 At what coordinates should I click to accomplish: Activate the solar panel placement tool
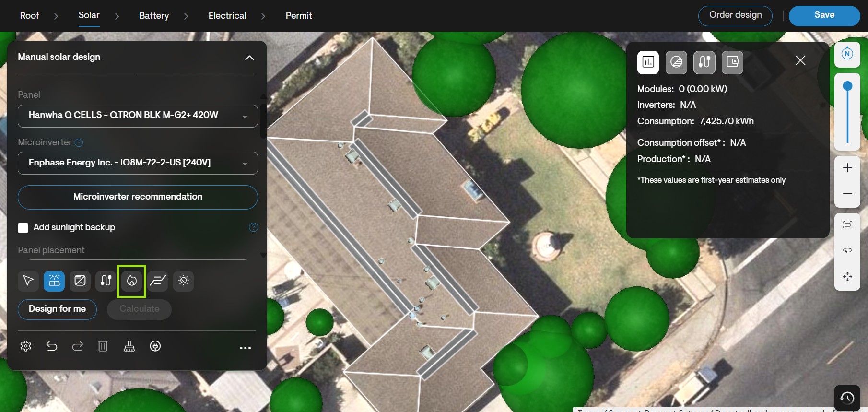pos(54,281)
